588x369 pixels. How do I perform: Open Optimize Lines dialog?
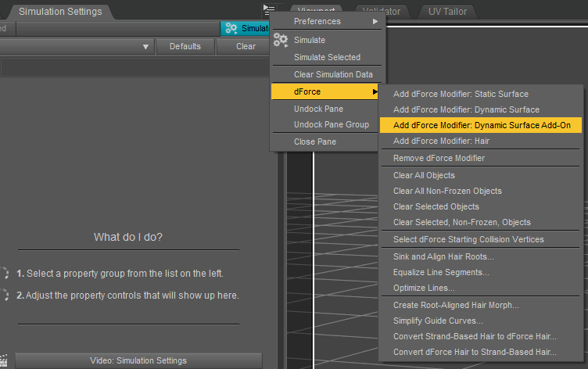tap(480, 288)
